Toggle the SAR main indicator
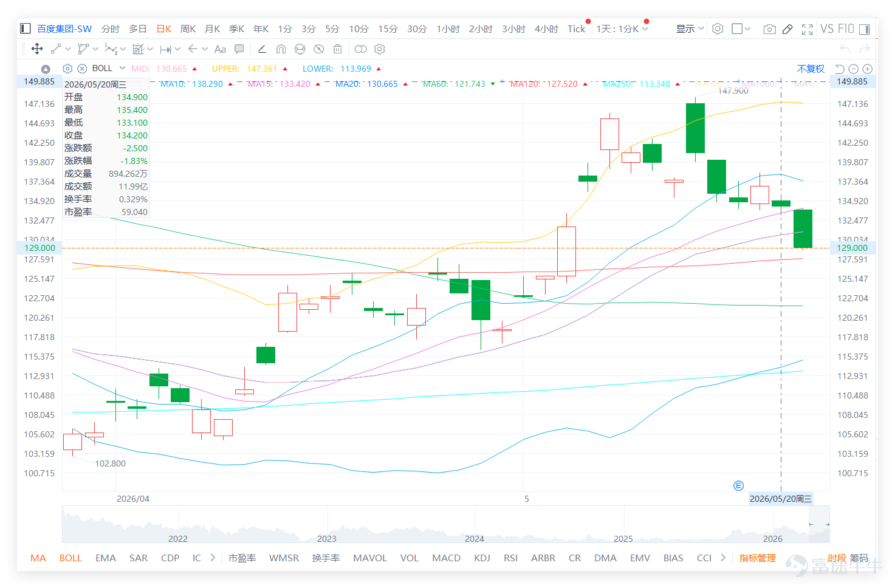895x588 pixels. point(139,558)
